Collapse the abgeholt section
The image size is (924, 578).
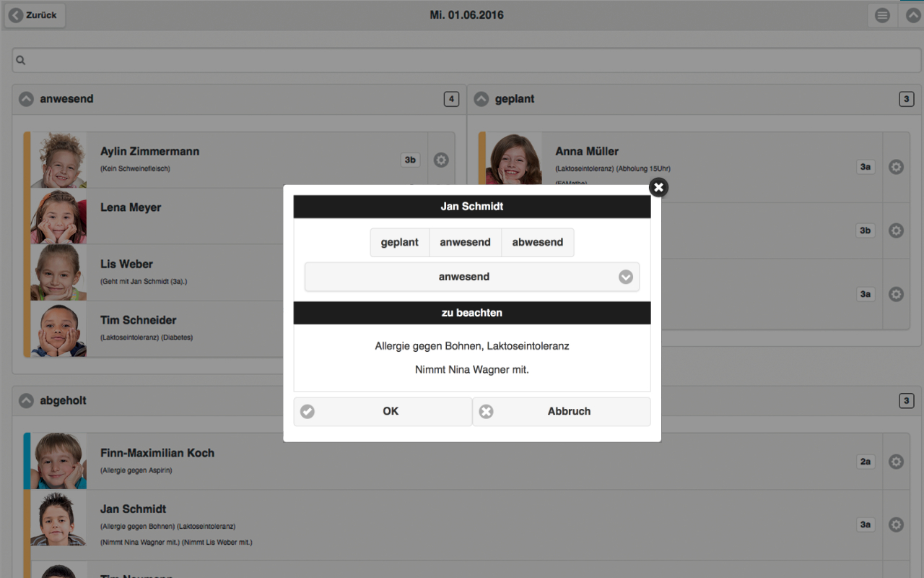click(26, 400)
